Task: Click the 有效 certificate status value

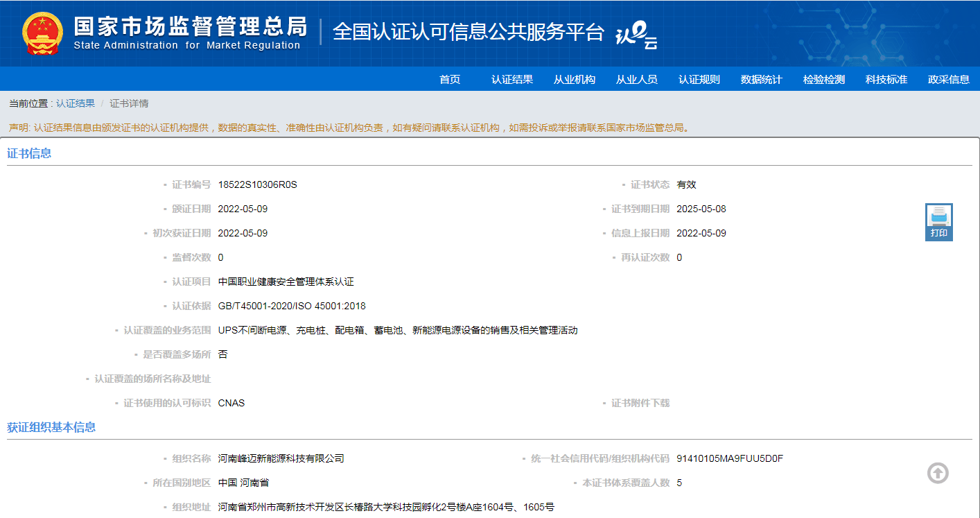Action: pos(686,184)
